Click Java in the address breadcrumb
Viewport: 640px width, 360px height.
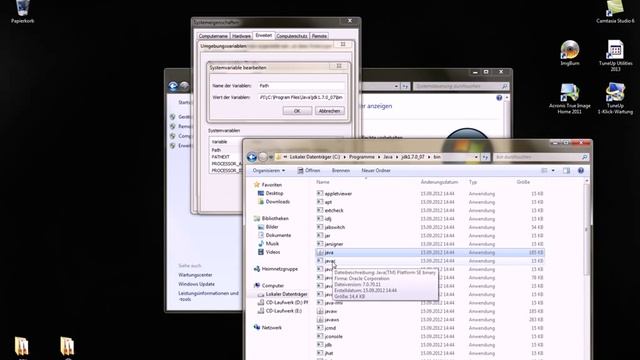pyautogui.click(x=388, y=157)
